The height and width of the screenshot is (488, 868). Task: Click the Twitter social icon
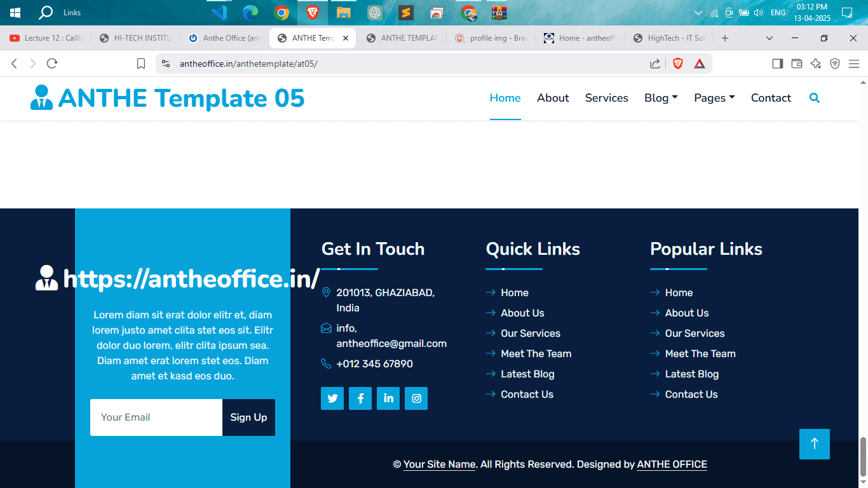[x=332, y=398]
